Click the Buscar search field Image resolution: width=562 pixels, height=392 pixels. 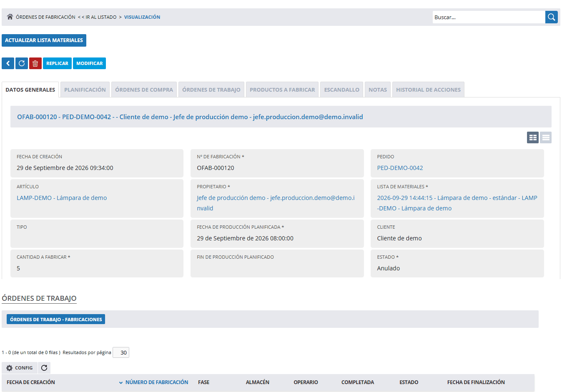[489, 17]
